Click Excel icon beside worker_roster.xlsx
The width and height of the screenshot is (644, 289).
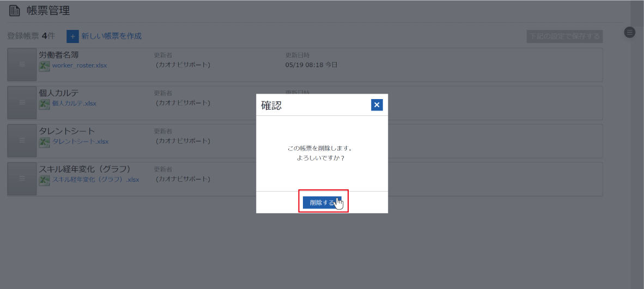44,66
